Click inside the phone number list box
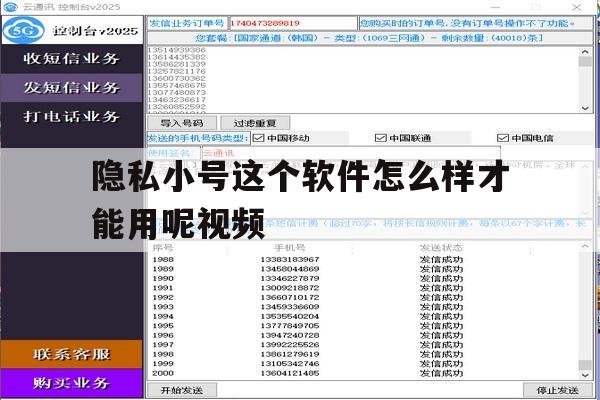This screenshot has height=400, width=600. 363,80
